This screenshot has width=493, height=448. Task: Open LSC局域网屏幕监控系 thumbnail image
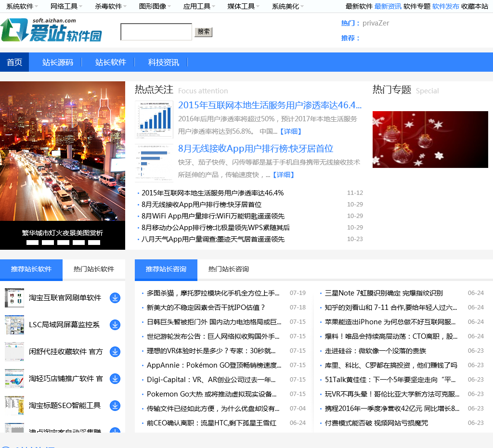coord(14,324)
